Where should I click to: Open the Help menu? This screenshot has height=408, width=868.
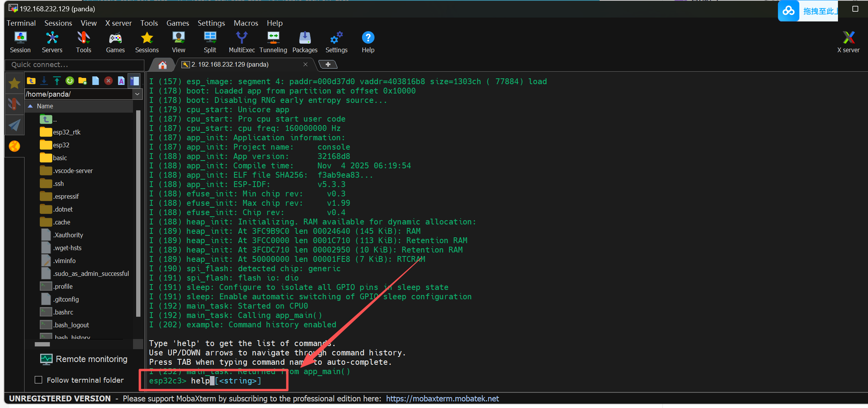(x=275, y=23)
